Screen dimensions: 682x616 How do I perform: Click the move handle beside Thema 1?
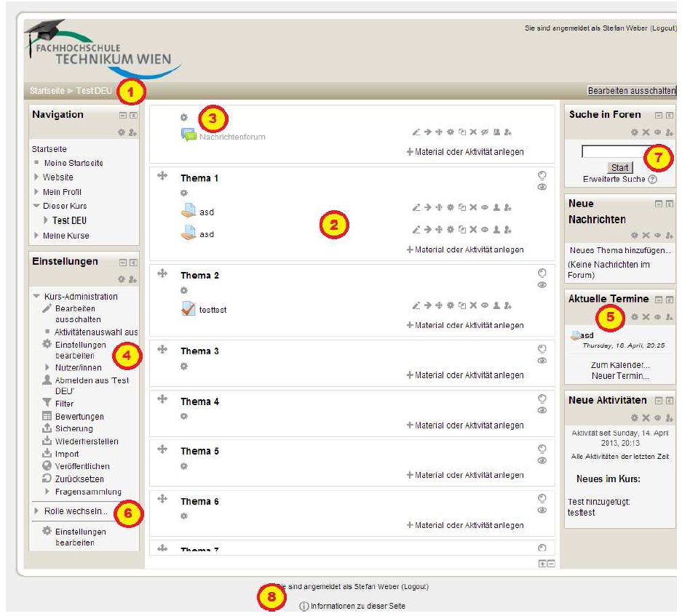click(x=162, y=176)
